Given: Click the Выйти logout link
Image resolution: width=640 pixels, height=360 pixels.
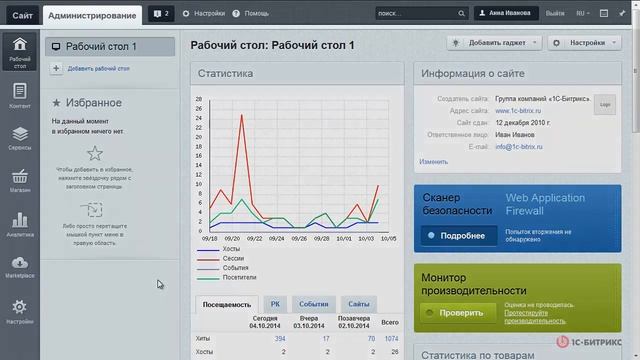Looking at the screenshot, I should (x=555, y=13).
